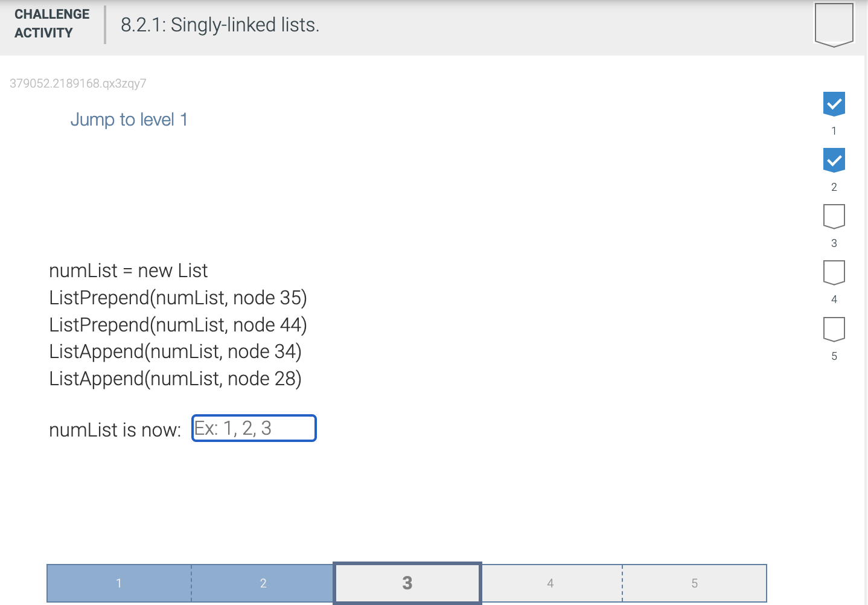The image size is (868, 605).
Task: Click progress segment 2 in the level bar
Action: 263,583
